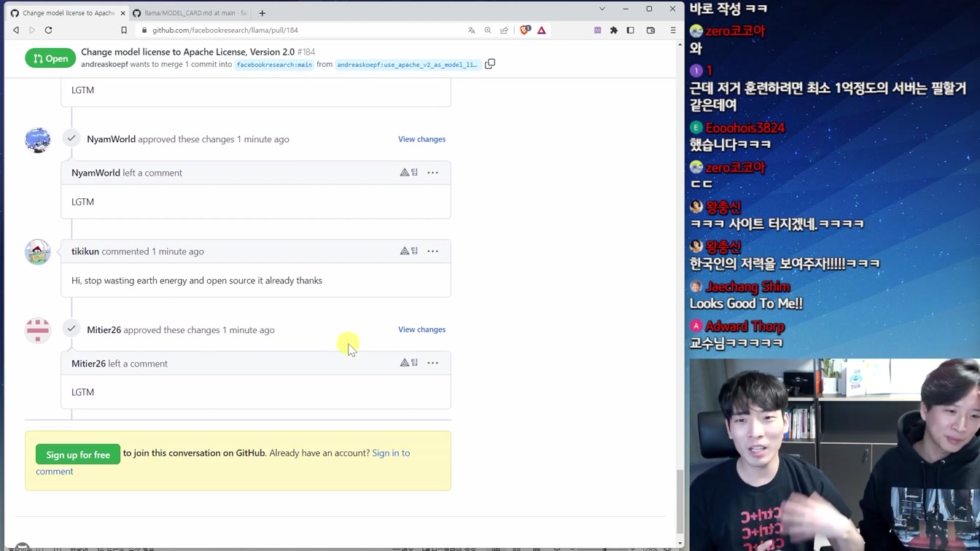
Task: Click the Sign in to comment link
Action: [391, 453]
